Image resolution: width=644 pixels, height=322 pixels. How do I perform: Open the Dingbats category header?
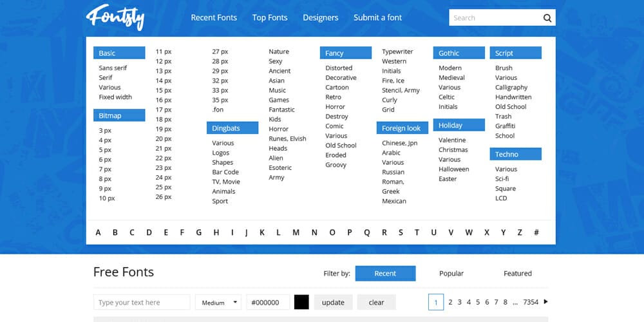tap(232, 128)
